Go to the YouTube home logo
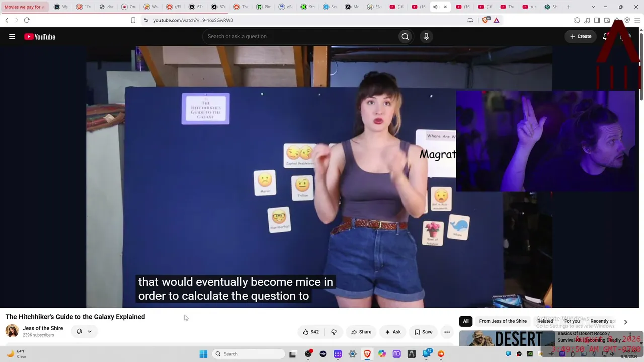The image size is (644, 362). [x=40, y=36]
